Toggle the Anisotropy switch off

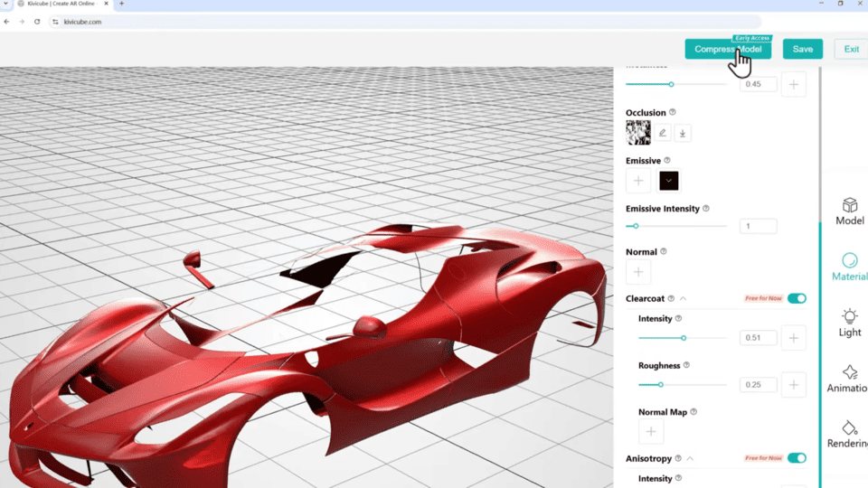click(x=797, y=458)
